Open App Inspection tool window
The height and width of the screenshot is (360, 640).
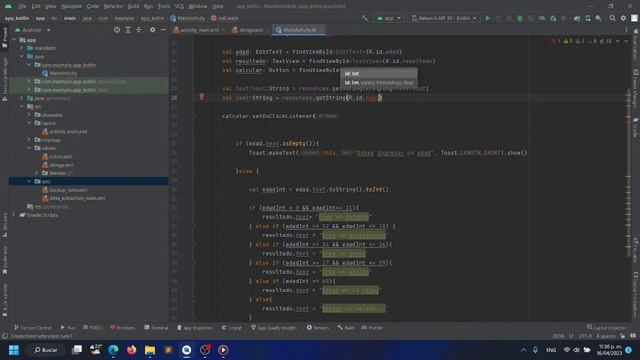(195, 328)
